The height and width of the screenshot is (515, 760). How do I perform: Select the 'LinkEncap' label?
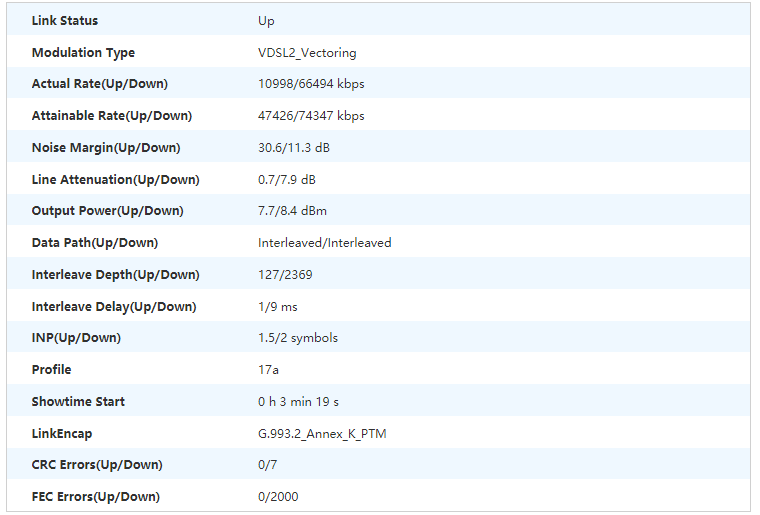(62, 434)
